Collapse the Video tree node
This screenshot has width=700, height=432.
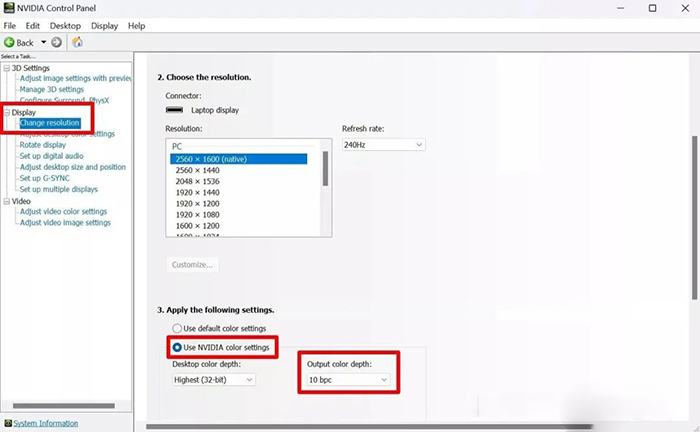point(7,202)
